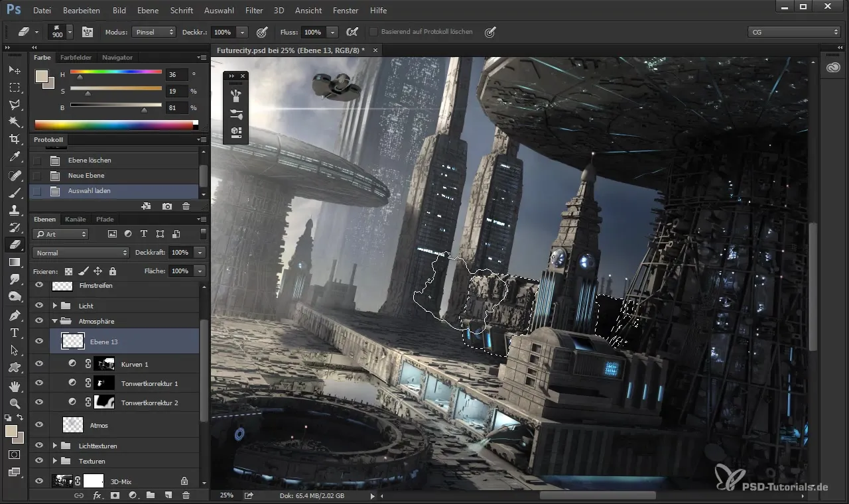Hide the Tonwertkorrektur 1 layer
This screenshot has width=849, height=504.
tap(39, 383)
